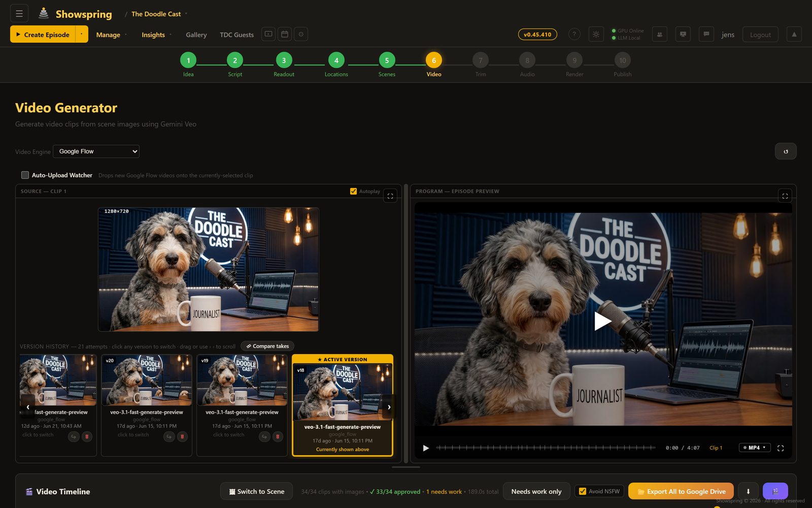The image size is (812, 508).
Task: Open the hamburger sidebar menu
Action: click(19, 14)
